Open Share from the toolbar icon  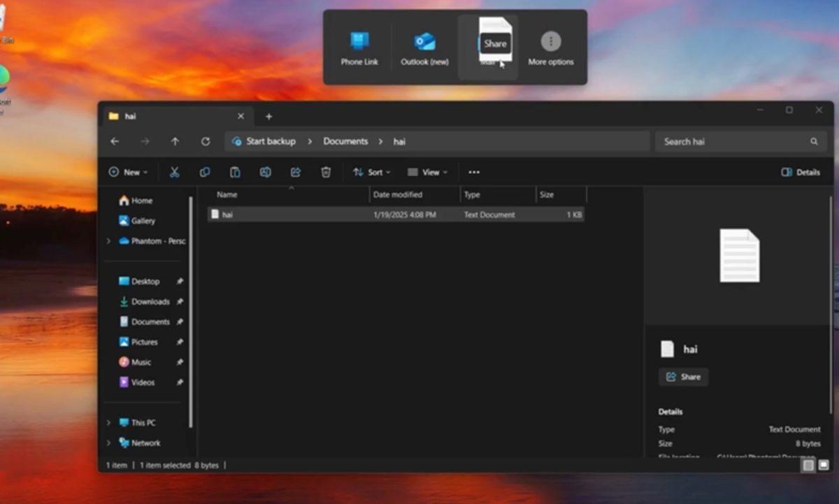[296, 172]
